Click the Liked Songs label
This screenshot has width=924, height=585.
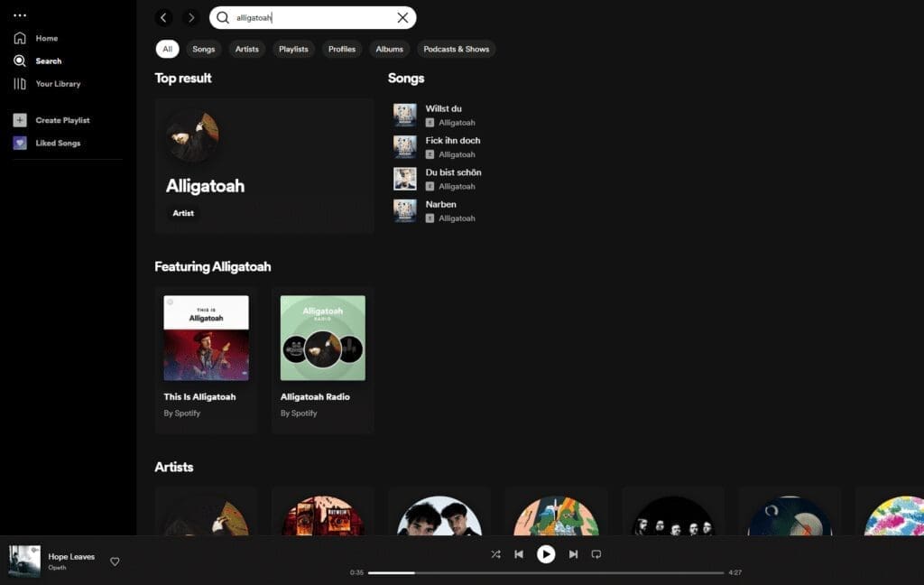pos(58,144)
